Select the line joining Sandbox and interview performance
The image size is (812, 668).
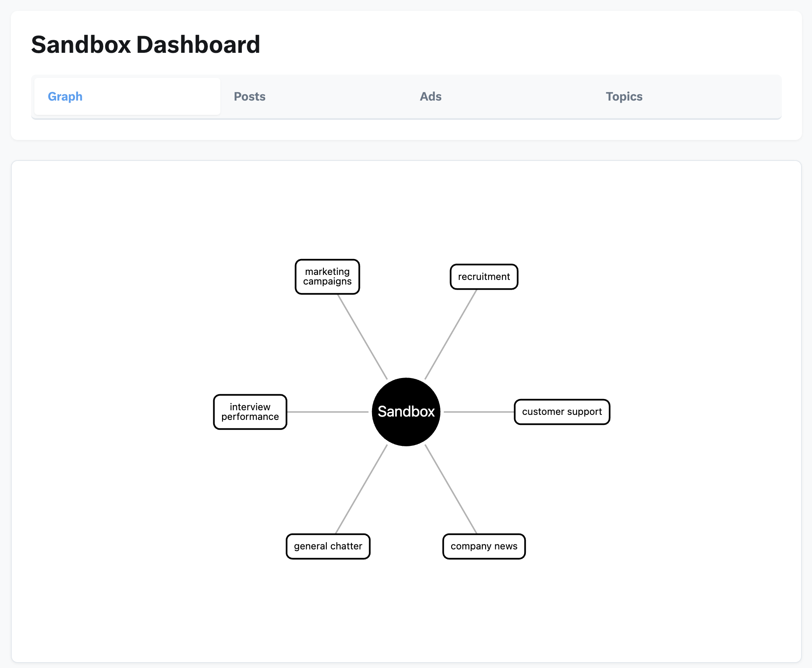click(x=328, y=412)
